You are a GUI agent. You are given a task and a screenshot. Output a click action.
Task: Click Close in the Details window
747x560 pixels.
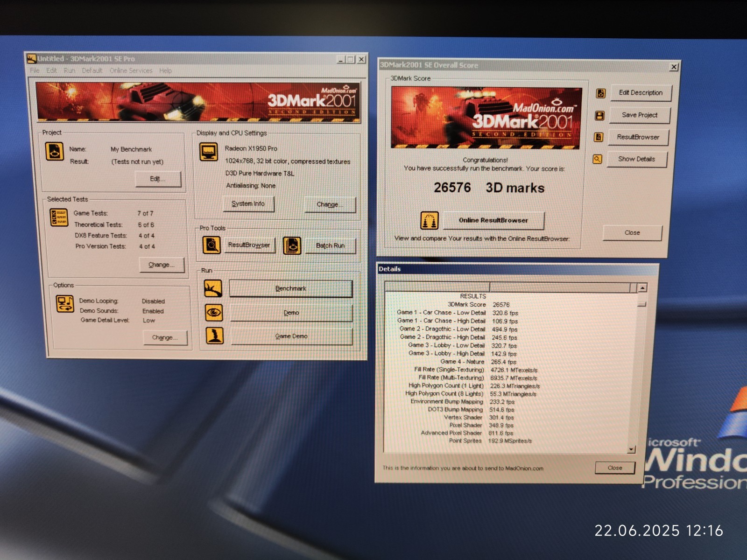615,468
